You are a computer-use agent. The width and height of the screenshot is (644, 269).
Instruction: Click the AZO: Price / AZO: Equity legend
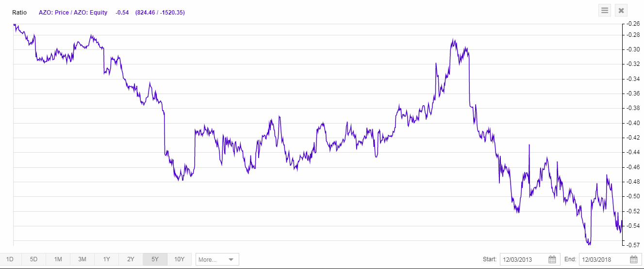coord(73,13)
